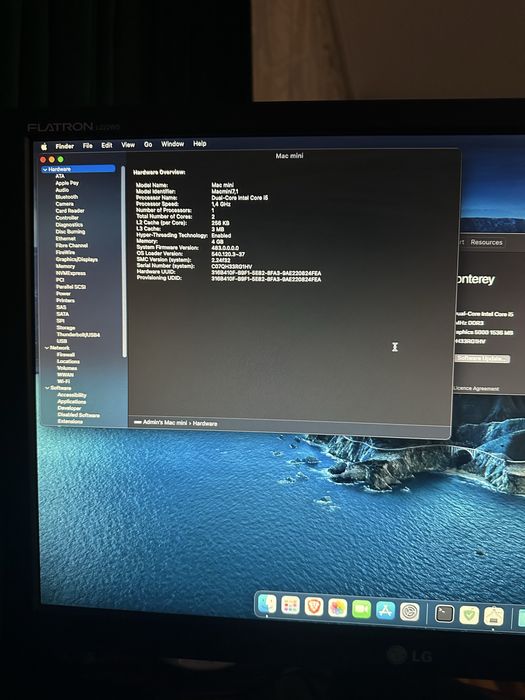Select Thunderbolt/USB4 in the sidebar
This screenshot has height=700, width=525.
tap(78, 334)
